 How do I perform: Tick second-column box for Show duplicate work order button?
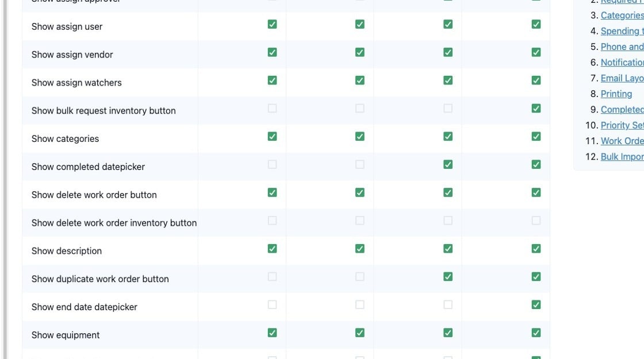(360, 276)
